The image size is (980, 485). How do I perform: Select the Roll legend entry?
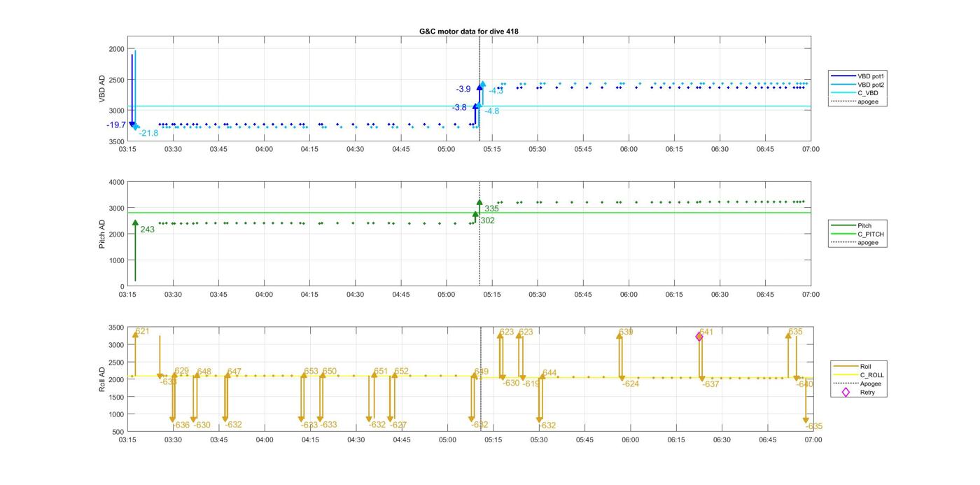(x=853, y=366)
